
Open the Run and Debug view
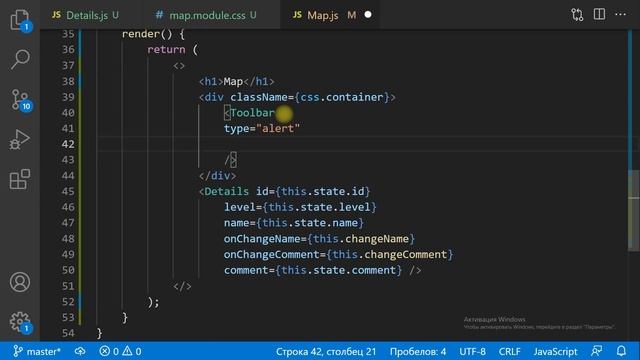(20, 140)
